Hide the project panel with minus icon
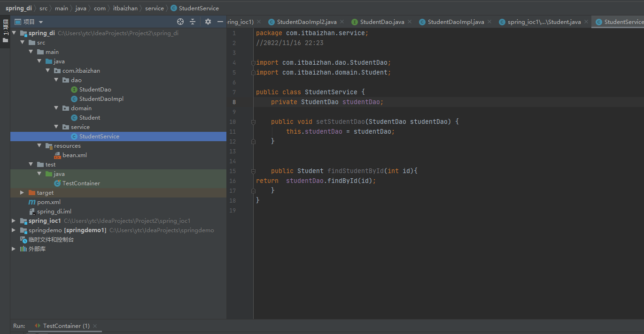This screenshot has width=644, height=334. [220, 22]
